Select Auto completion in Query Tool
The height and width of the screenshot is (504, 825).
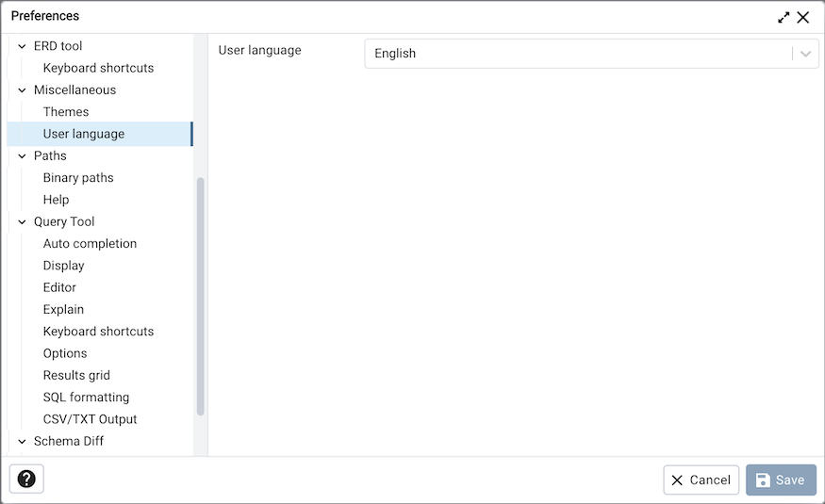90,244
